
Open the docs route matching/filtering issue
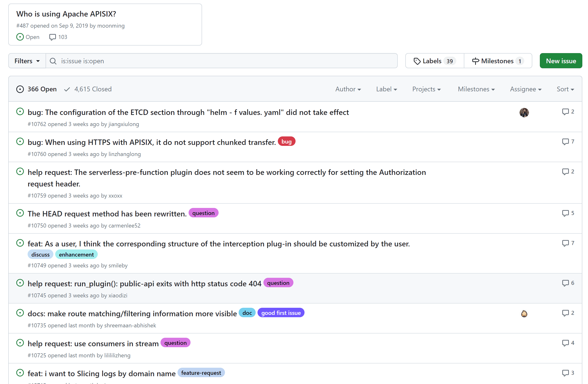(132, 314)
